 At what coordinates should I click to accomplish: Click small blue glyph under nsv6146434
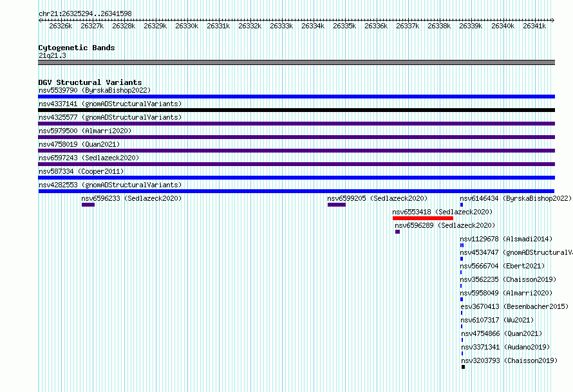[462, 205]
